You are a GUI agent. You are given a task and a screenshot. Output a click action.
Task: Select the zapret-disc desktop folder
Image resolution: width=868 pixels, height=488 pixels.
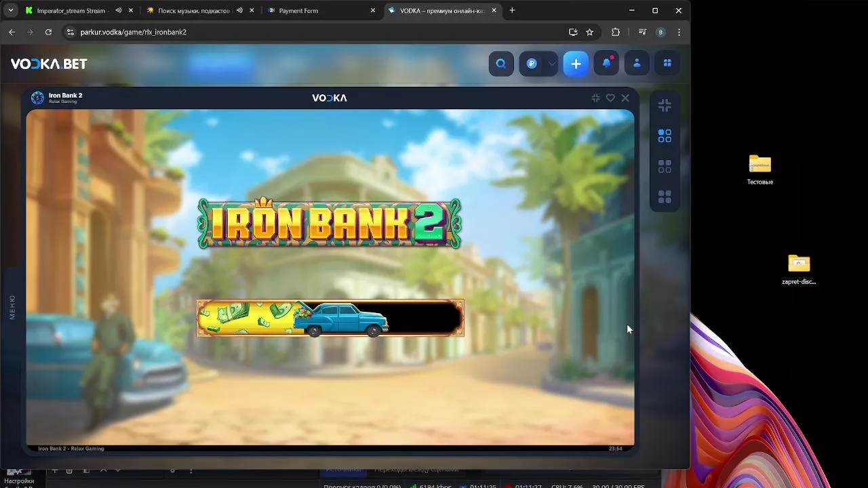pyautogui.click(x=799, y=270)
